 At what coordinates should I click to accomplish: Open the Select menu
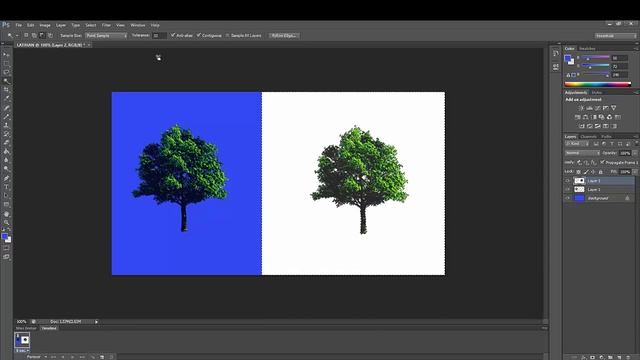(x=91, y=25)
